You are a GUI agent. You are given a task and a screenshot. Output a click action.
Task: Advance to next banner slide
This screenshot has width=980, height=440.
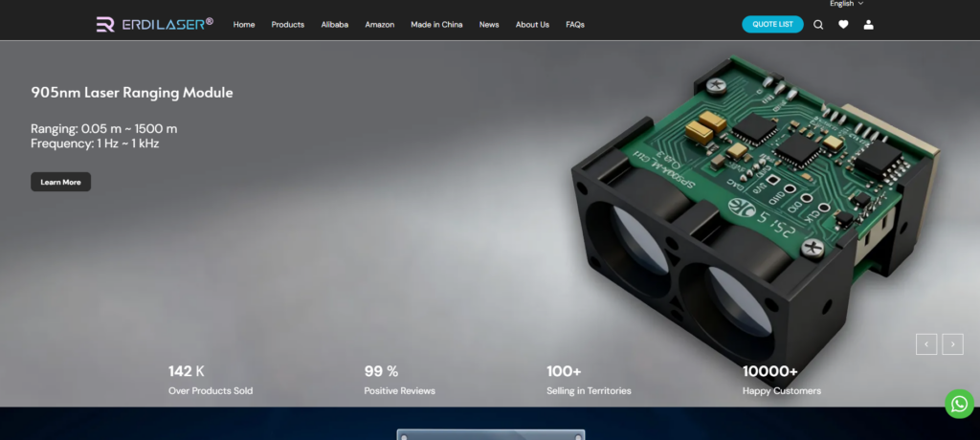coord(952,344)
